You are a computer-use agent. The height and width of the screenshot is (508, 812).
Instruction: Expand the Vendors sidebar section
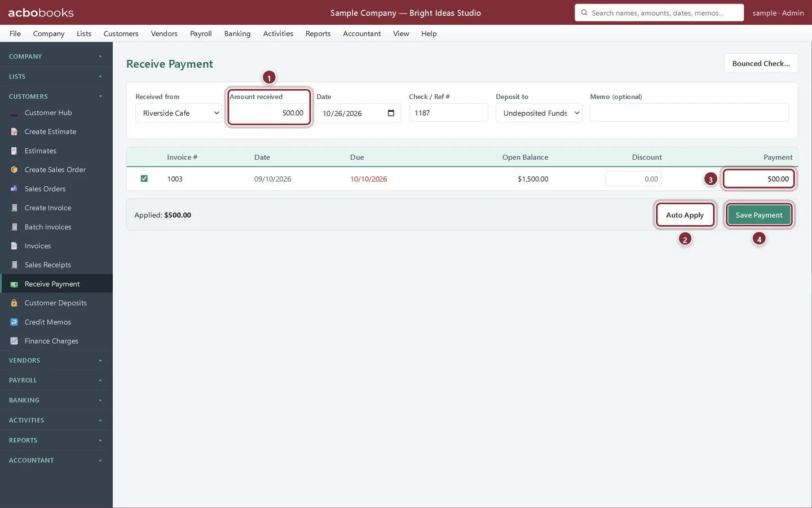click(x=56, y=360)
